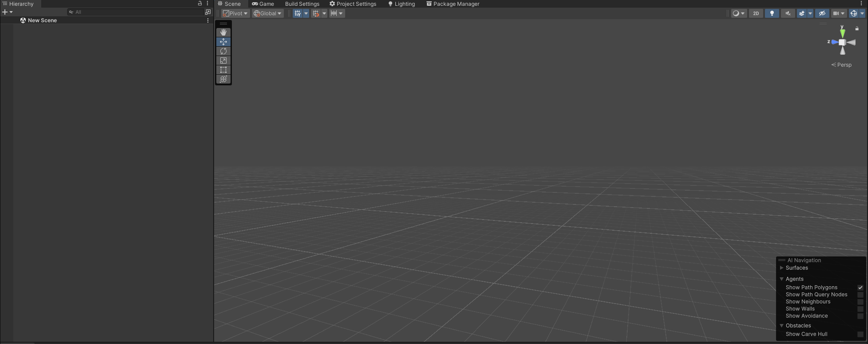Toggle the 2D view button
The width and height of the screenshot is (868, 344).
[756, 13]
